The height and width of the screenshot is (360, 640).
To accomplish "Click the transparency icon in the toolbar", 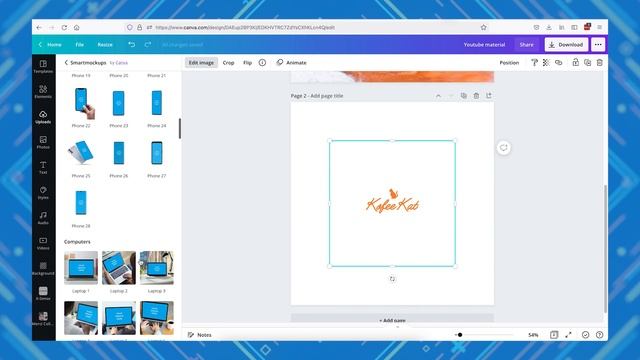I will click(x=546, y=62).
